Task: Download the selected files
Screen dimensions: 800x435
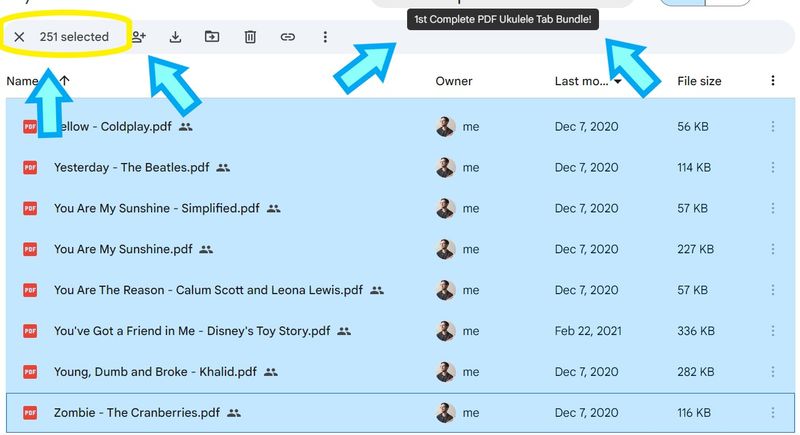Action: tap(175, 37)
